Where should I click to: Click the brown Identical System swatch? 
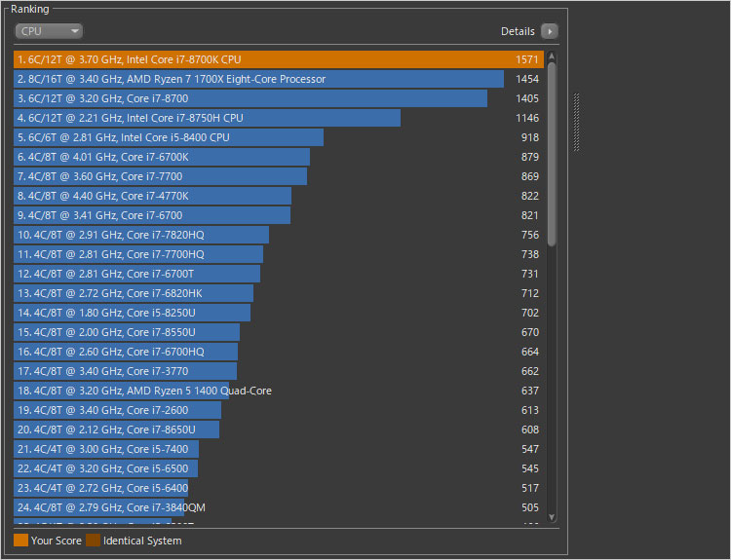coord(93,541)
